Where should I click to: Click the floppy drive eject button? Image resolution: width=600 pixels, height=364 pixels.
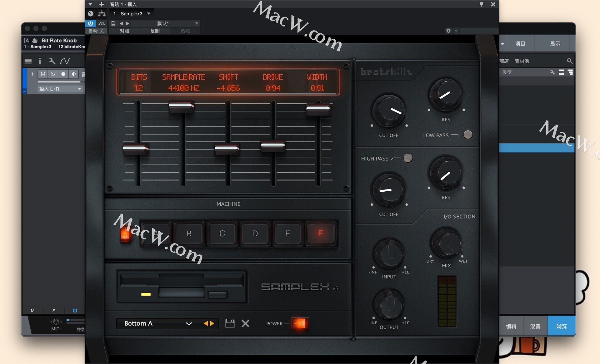[x=217, y=294]
